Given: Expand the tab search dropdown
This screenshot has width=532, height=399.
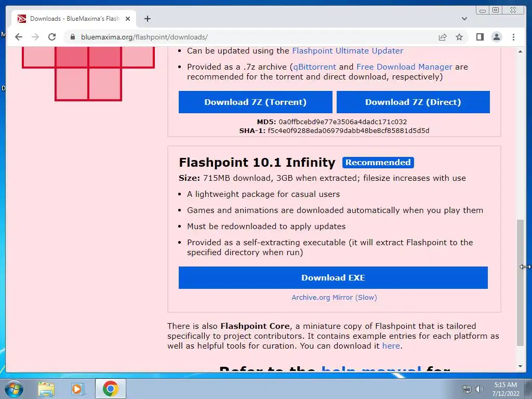Looking at the screenshot, I should click(464, 19).
